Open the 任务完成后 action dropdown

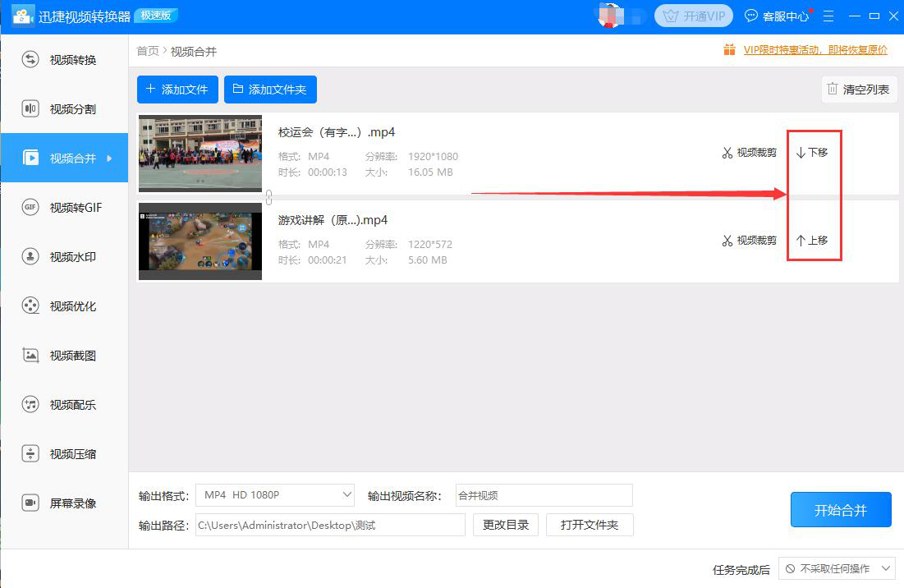837,568
